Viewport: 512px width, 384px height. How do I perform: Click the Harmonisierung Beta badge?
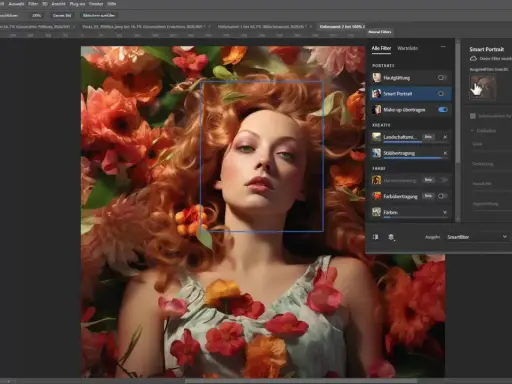[428, 180]
